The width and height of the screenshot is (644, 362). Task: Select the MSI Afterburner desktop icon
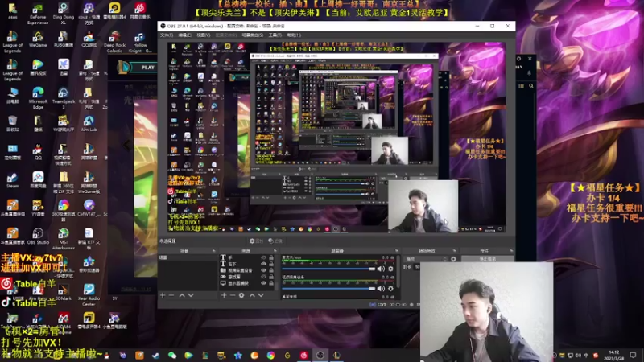pyautogui.click(x=64, y=238)
